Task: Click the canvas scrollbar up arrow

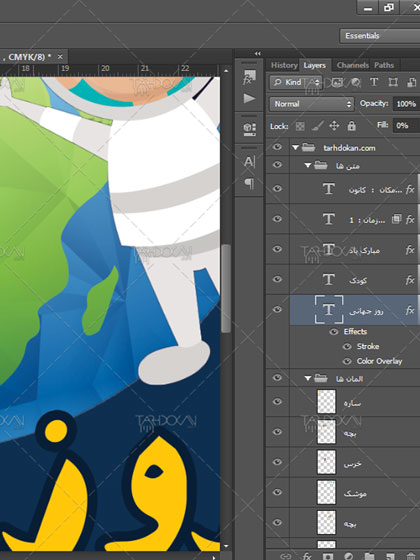Action: tap(226, 71)
